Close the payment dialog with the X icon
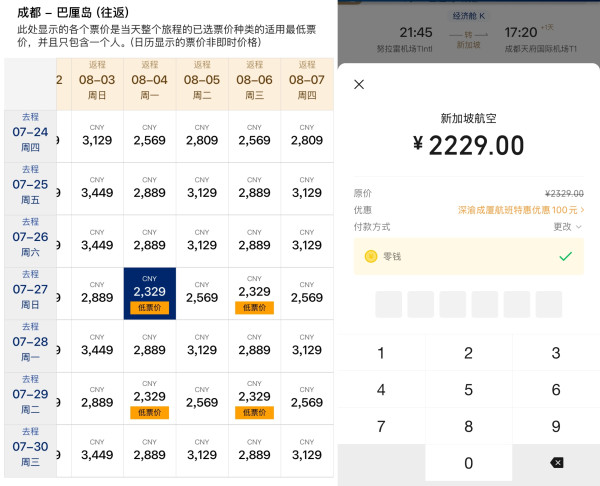This screenshot has width=600, height=486. pyautogui.click(x=359, y=84)
